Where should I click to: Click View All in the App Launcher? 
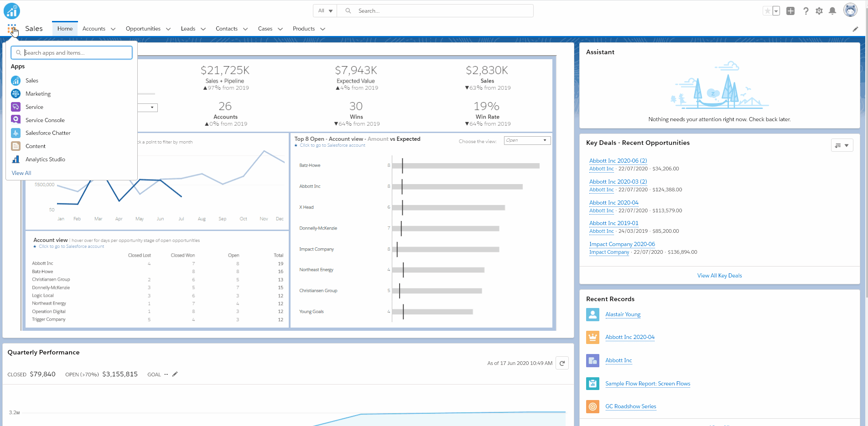[x=21, y=173]
